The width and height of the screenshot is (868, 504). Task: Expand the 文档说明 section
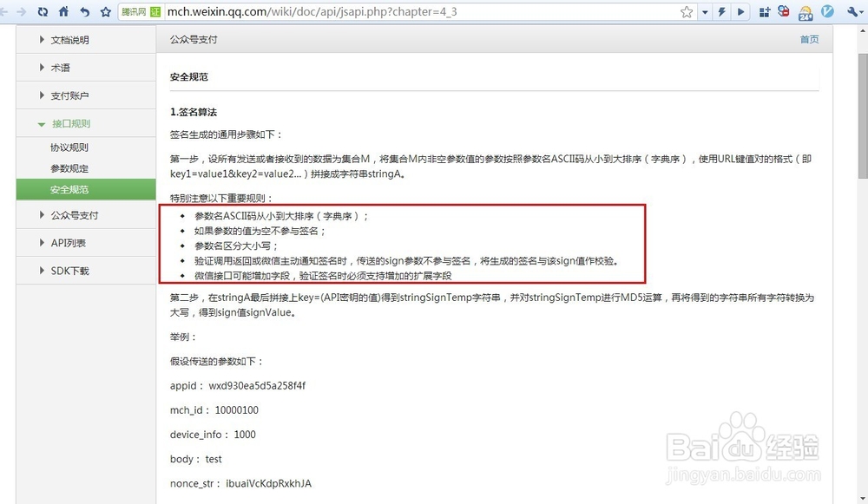tap(86, 40)
